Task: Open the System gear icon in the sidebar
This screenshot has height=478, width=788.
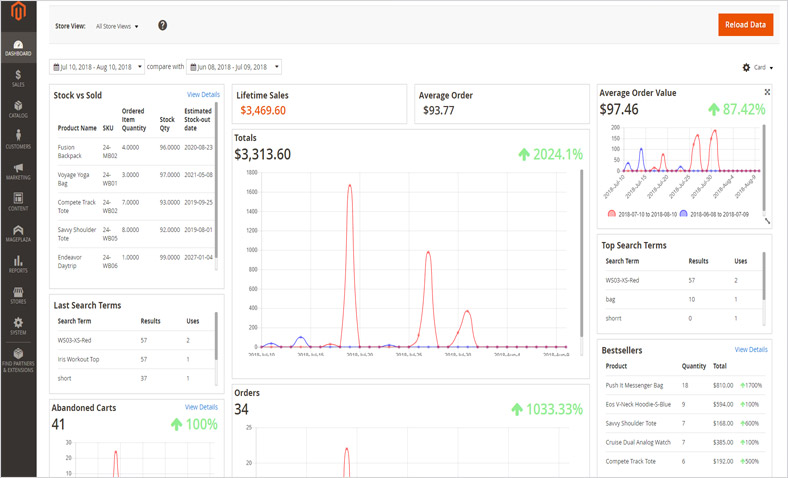Action: point(18,325)
